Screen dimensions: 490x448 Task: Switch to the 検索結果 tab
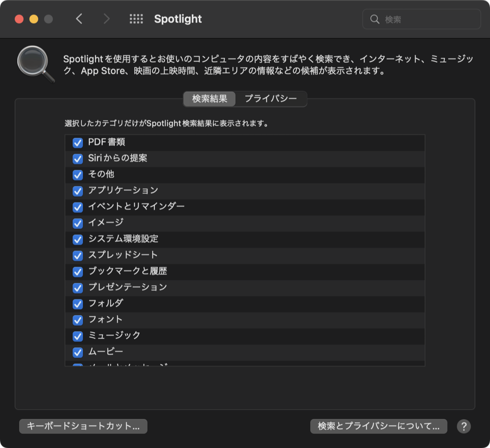point(209,99)
